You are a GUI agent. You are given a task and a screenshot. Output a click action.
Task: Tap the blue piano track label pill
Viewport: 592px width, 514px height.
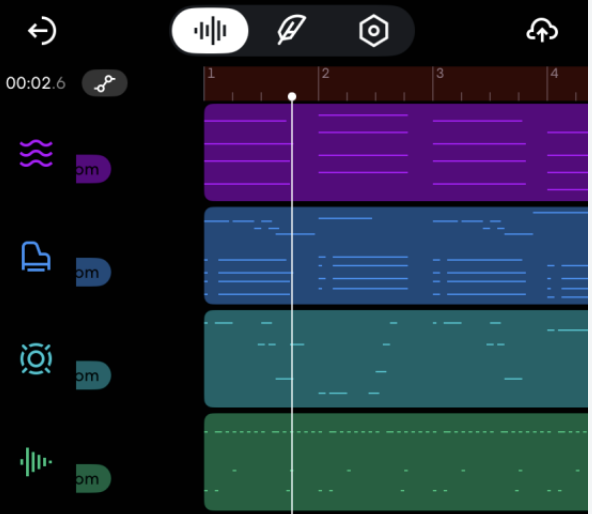(x=93, y=272)
